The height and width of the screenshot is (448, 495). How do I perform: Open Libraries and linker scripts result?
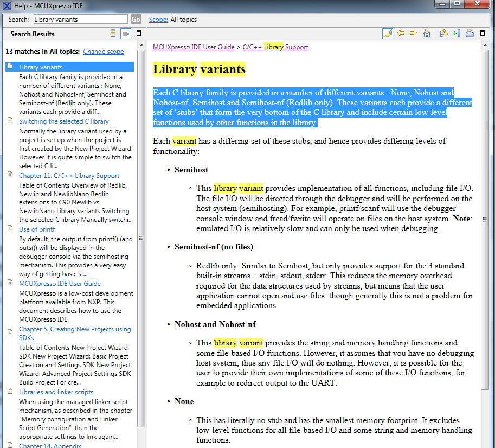click(56, 392)
